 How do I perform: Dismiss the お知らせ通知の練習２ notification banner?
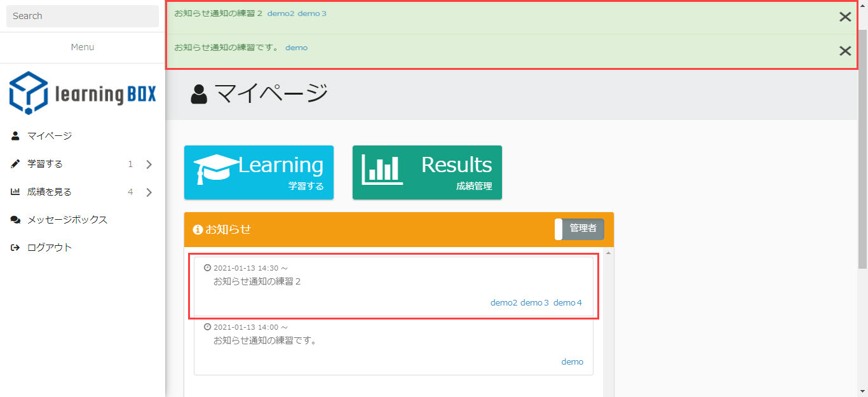844,17
